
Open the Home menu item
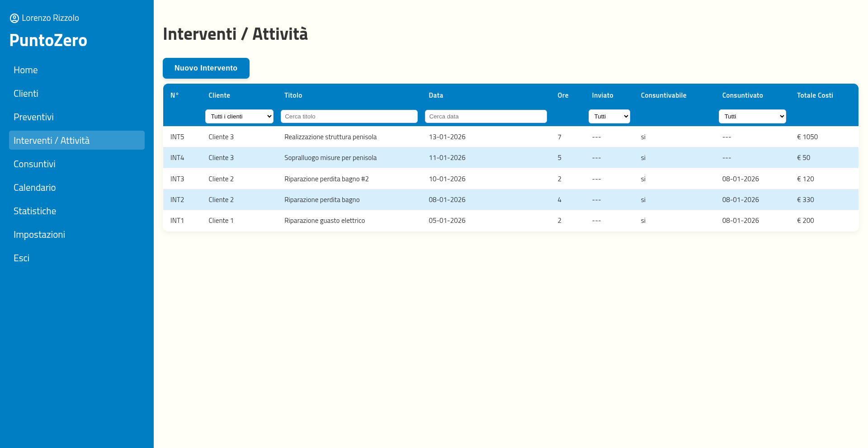point(26,70)
